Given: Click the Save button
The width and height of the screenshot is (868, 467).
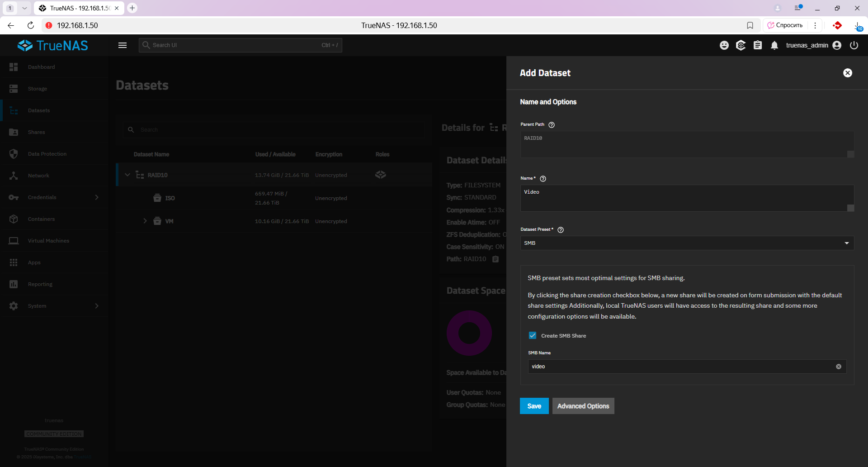Looking at the screenshot, I should [x=534, y=406].
